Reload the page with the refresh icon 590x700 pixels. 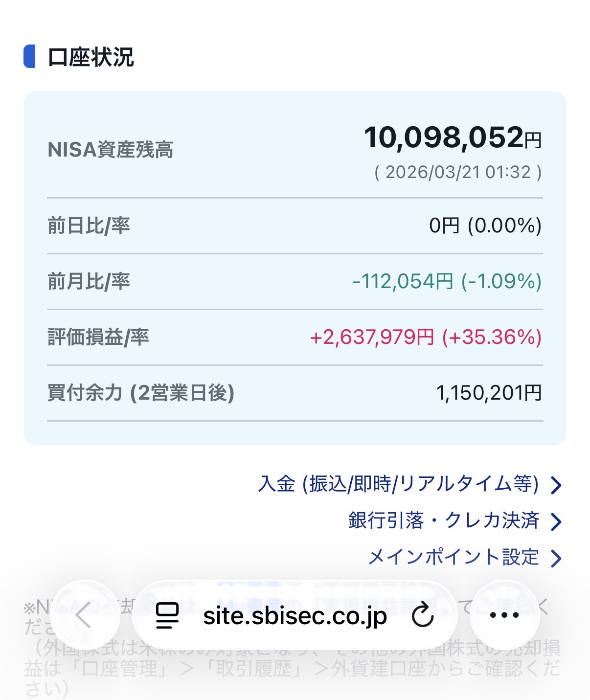click(423, 615)
